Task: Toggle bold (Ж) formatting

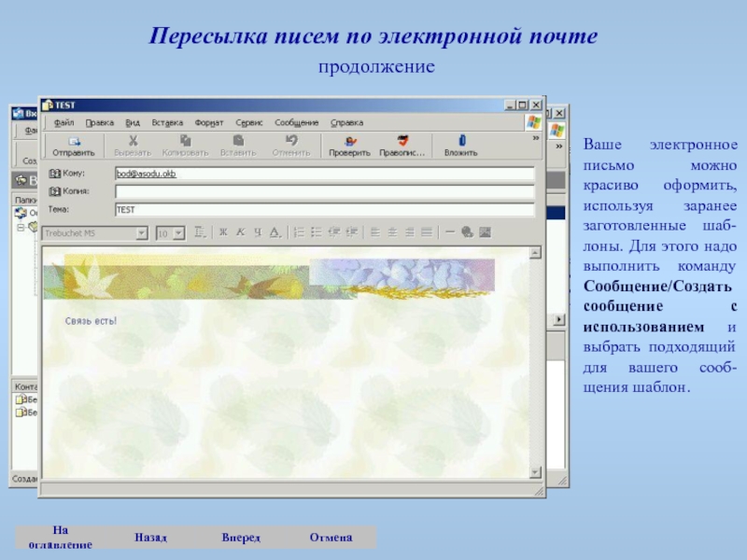Action: click(x=223, y=232)
